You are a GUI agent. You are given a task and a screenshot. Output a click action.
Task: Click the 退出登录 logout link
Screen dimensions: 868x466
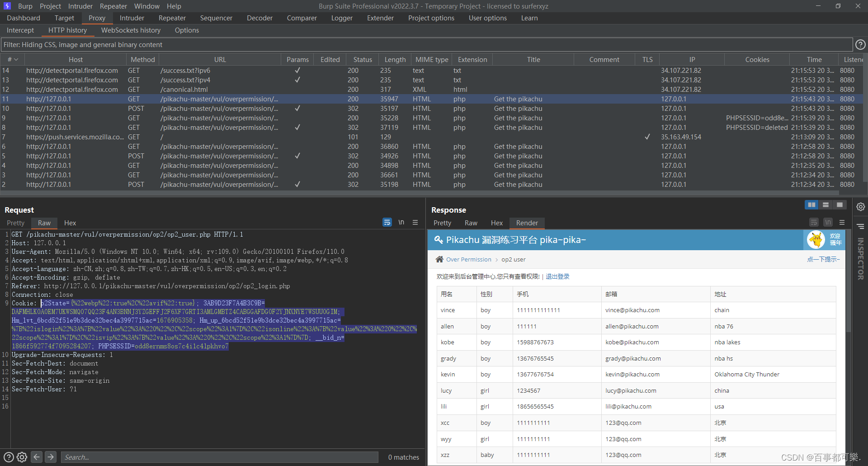click(557, 276)
